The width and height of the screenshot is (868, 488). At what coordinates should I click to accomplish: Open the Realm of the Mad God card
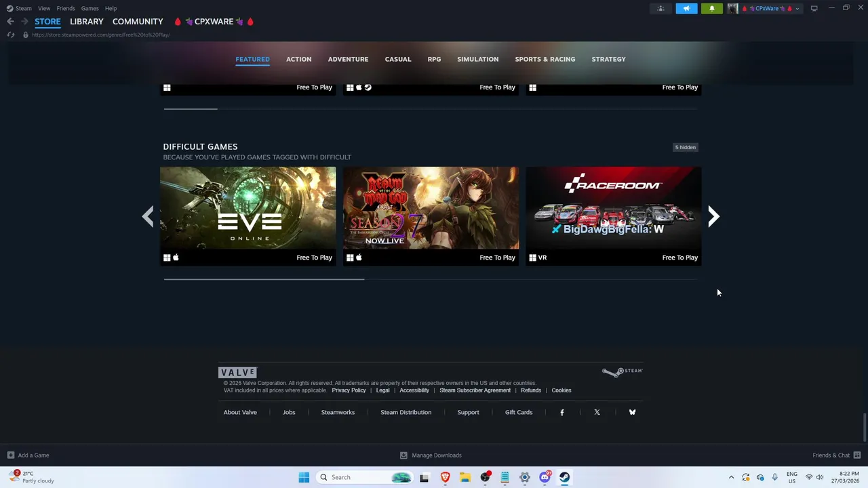click(431, 216)
